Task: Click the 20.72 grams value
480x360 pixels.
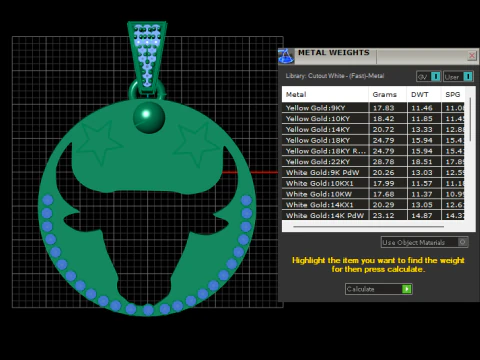Action: (x=383, y=129)
